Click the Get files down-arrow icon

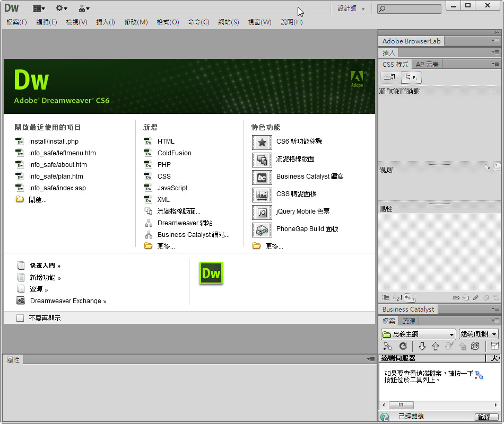click(422, 346)
